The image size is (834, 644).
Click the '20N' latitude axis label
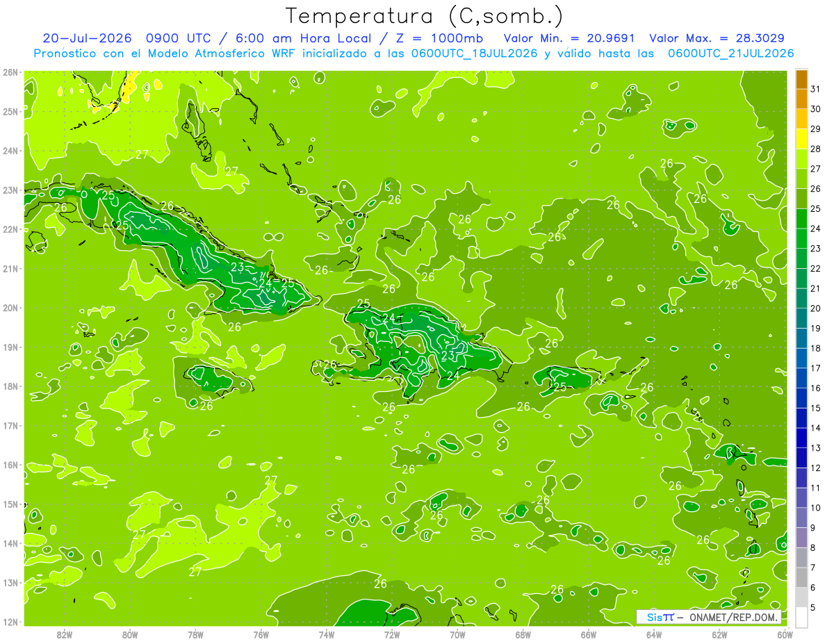[x=10, y=308]
